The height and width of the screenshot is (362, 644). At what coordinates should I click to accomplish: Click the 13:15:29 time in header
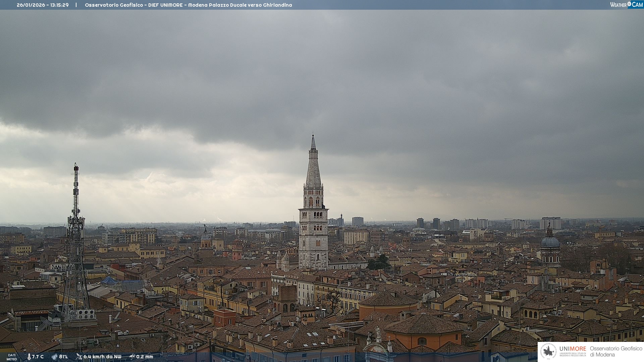60,5
